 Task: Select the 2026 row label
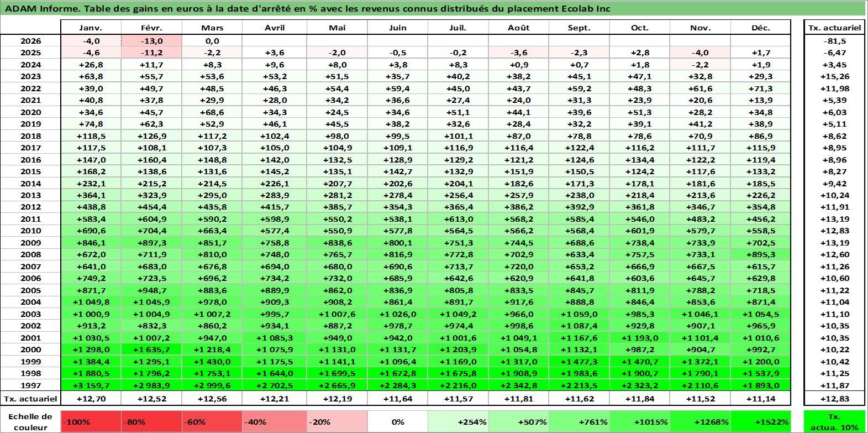pos(30,41)
